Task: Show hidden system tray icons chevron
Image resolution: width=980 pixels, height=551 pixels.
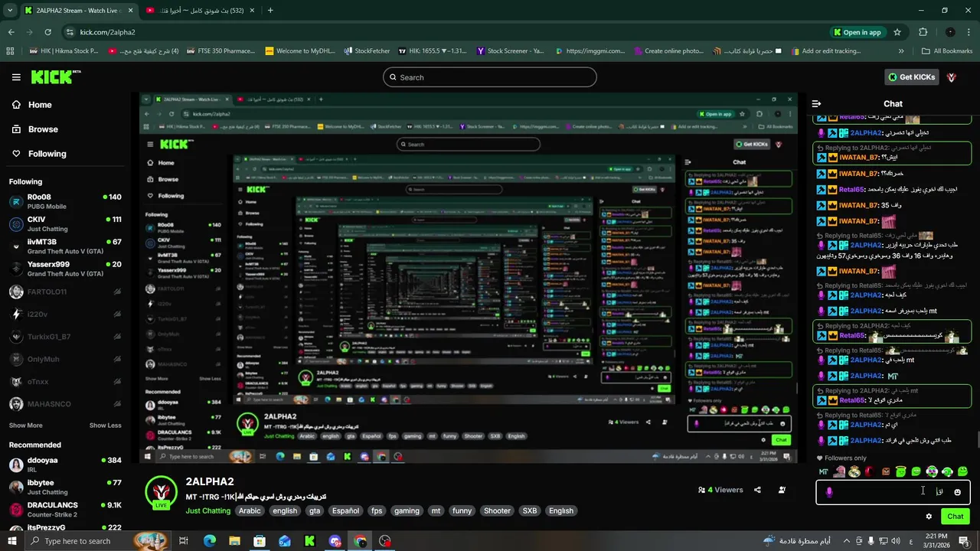Action: tap(845, 541)
